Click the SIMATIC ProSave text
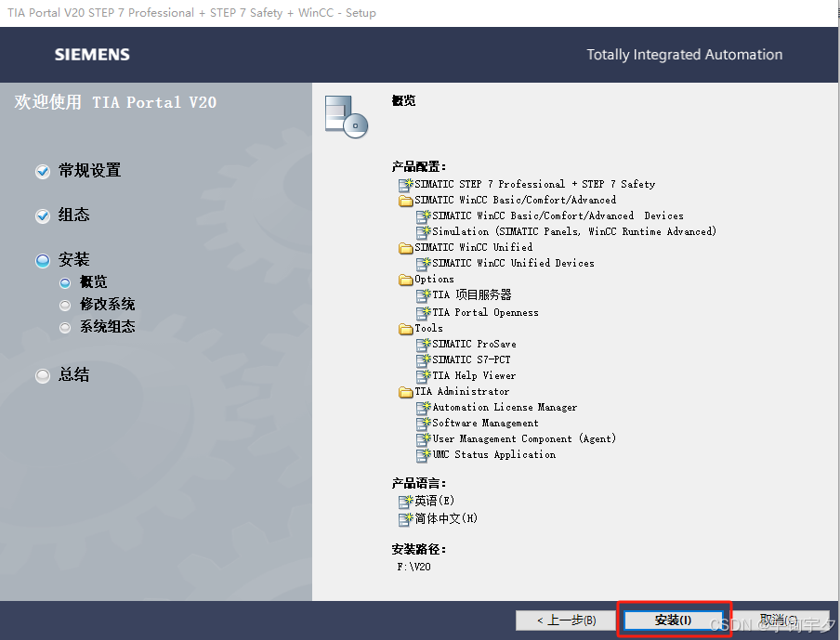840x640 pixels. tap(474, 344)
